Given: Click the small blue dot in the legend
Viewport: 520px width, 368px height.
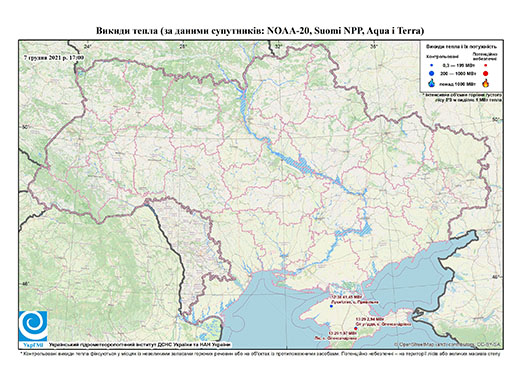Looking at the screenshot, I should [x=431, y=65].
